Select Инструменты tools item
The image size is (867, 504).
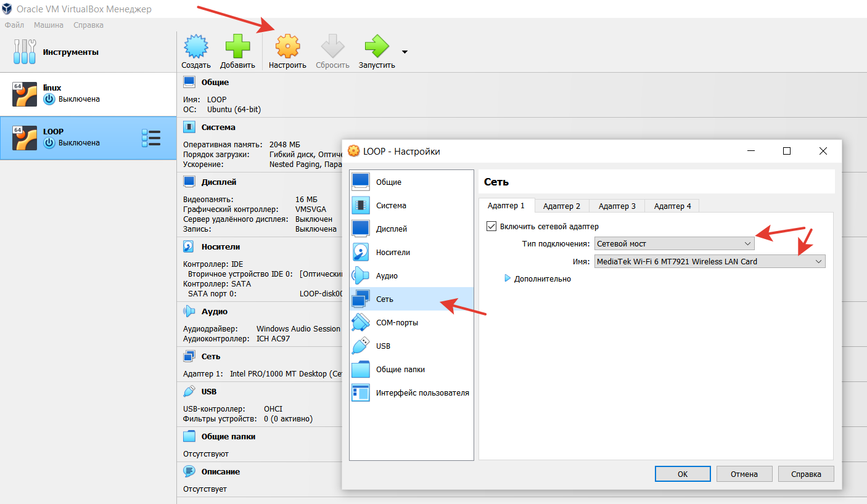pos(88,52)
